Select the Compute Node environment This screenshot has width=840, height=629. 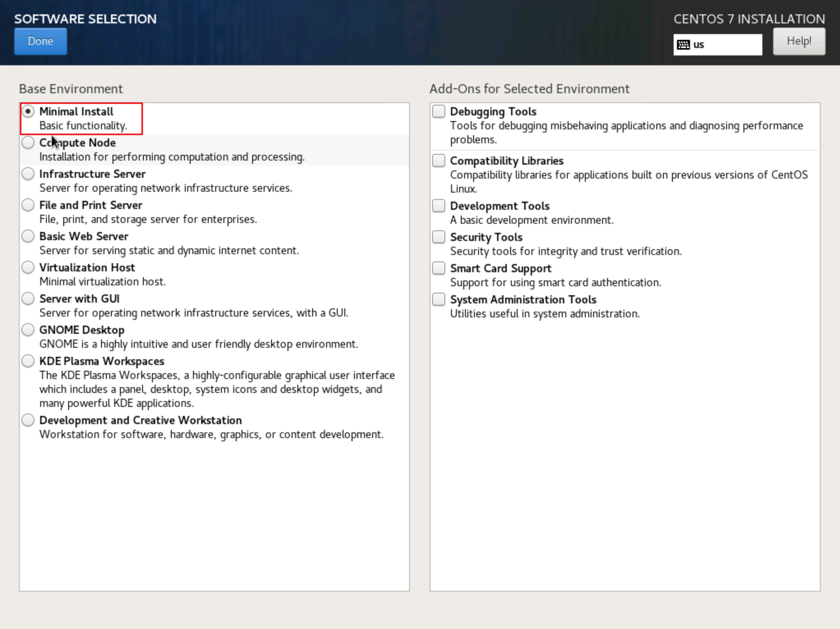click(x=28, y=142)
